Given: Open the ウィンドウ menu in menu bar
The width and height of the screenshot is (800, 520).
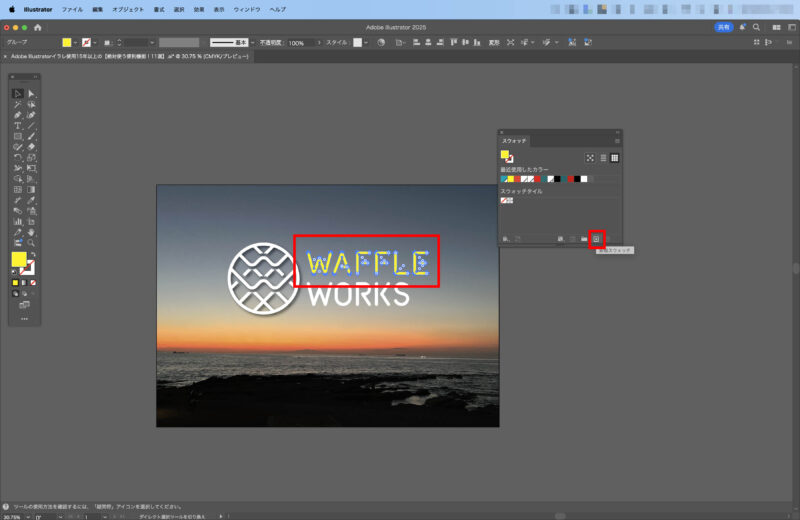Looking at the screenshot, I should point(247,8).
